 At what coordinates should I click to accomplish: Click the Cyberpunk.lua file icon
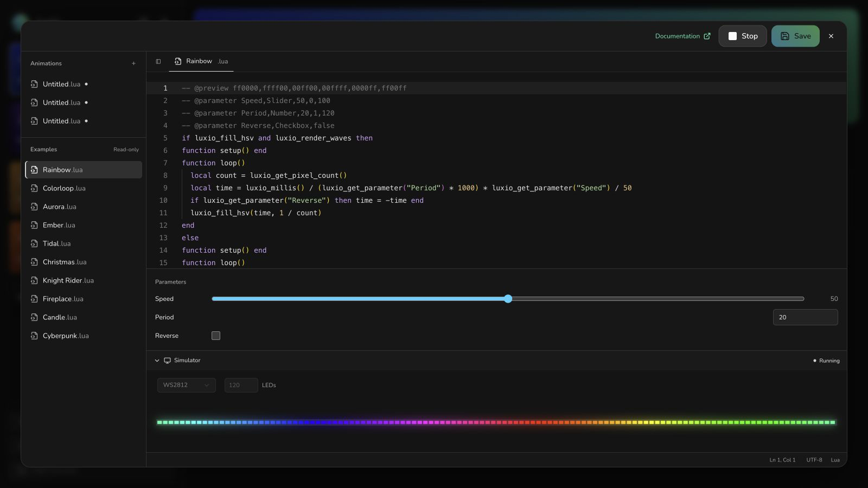(x=34, y=336)
